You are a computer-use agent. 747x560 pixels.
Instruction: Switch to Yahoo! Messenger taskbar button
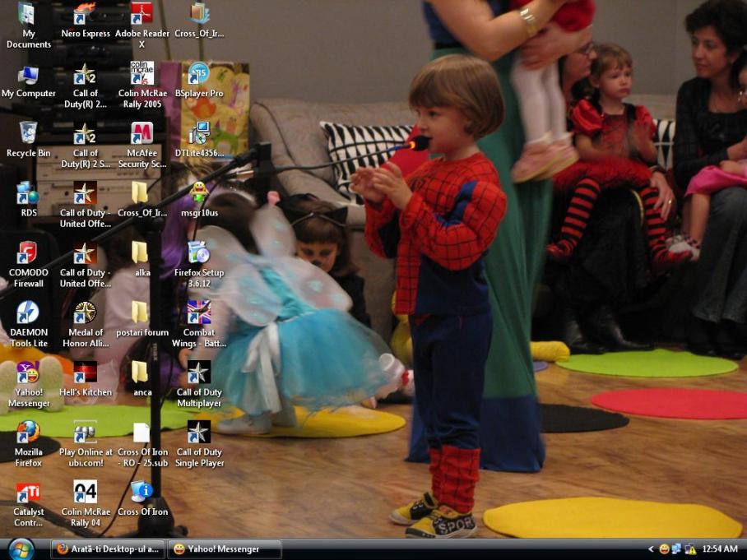click(224, 549)
